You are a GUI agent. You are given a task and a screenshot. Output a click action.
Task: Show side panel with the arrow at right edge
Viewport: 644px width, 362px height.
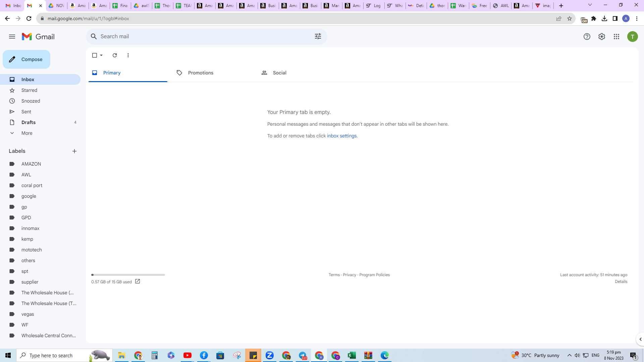[x=640, y=339]
